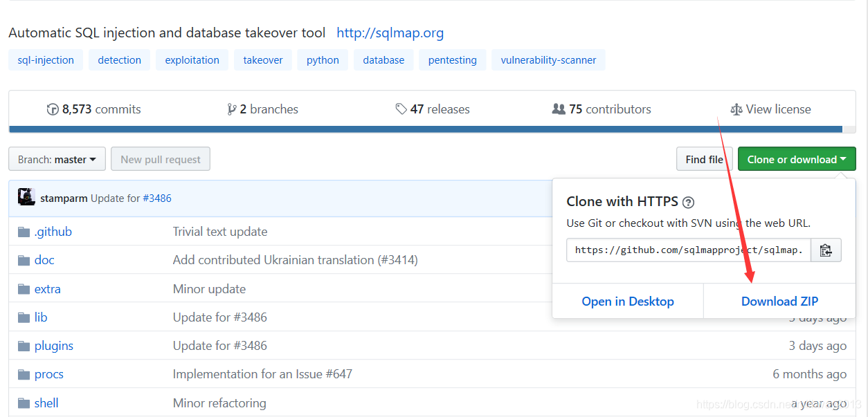Select the exploitation topic tag
This screenshot has width=868, height=417.
coord(192,60)
